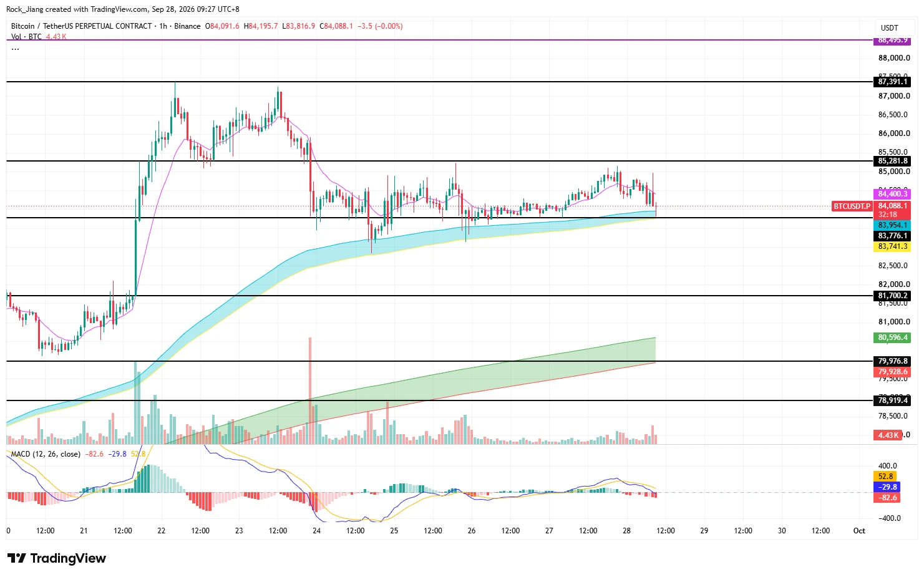Select the 78,919.4 horizontal line price label
This screenshot has width=924, height=577.
pyautogui.click(x=893, y=400)
